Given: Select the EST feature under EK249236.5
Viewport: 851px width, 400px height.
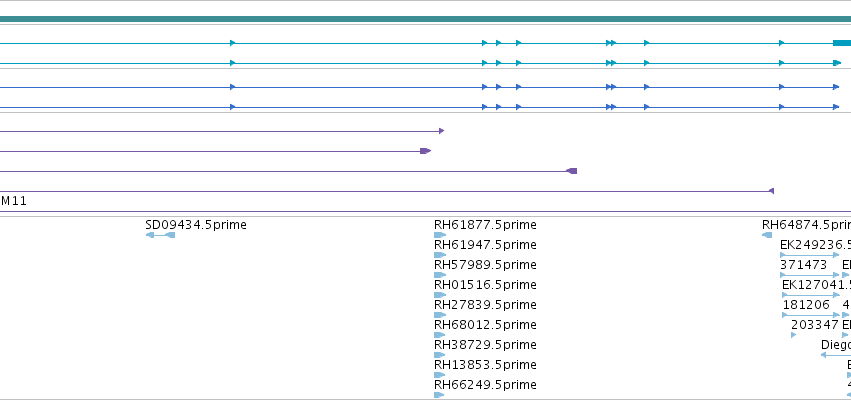Looking at the screenshot, I should pos(810,255).
